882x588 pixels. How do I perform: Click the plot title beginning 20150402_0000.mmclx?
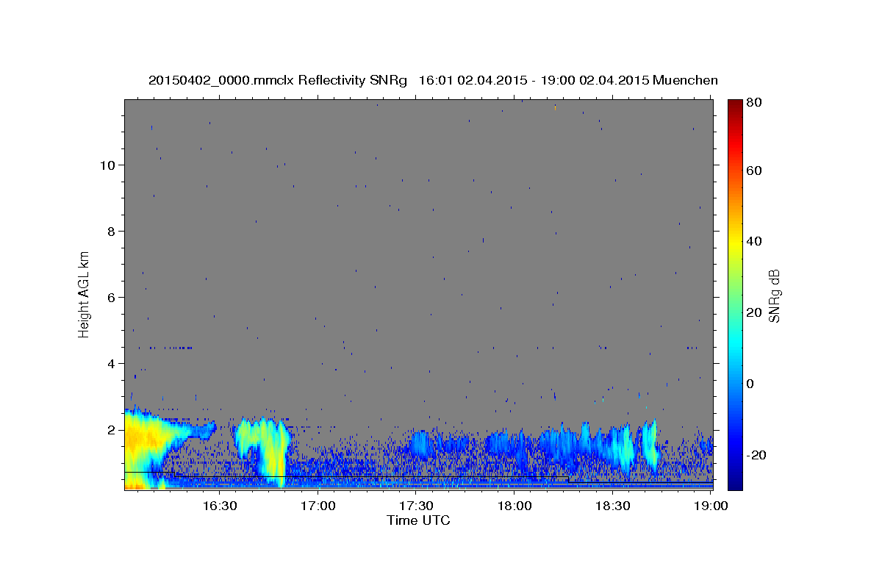pos(433,80)
